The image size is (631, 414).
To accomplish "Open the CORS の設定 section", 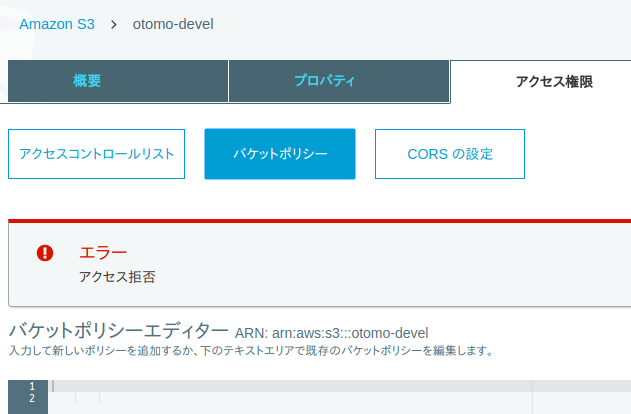I will (450, 154).
